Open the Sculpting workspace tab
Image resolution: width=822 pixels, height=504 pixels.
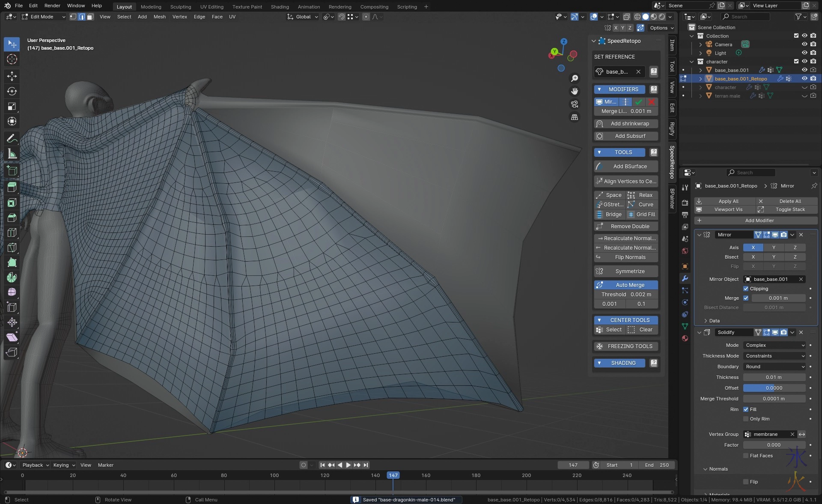180,6
